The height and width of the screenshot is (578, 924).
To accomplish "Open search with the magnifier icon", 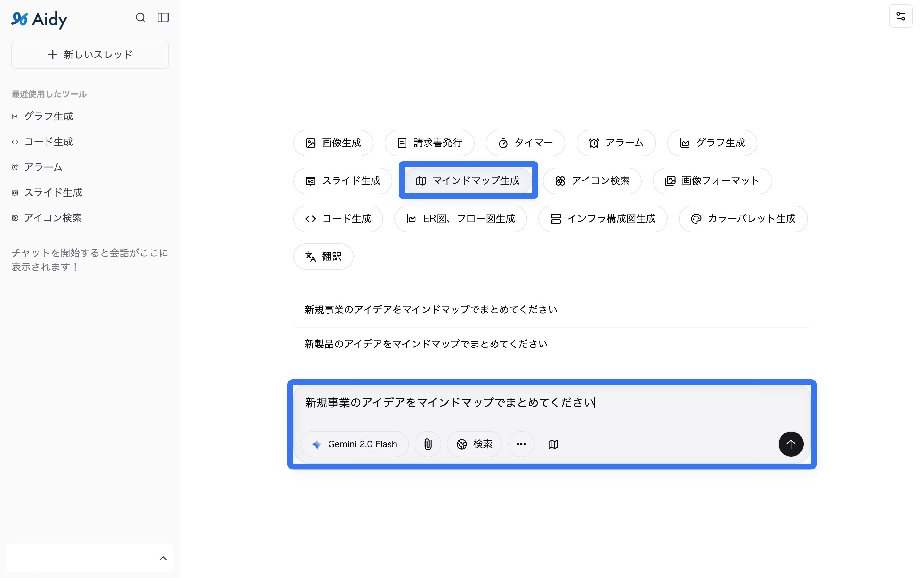I will [x=141, y=18].
